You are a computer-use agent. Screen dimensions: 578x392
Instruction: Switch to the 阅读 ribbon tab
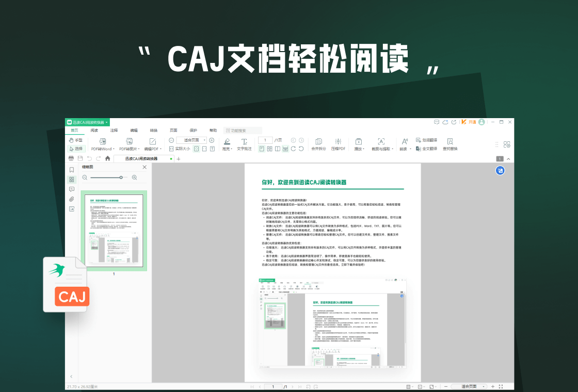pos(94,130)
